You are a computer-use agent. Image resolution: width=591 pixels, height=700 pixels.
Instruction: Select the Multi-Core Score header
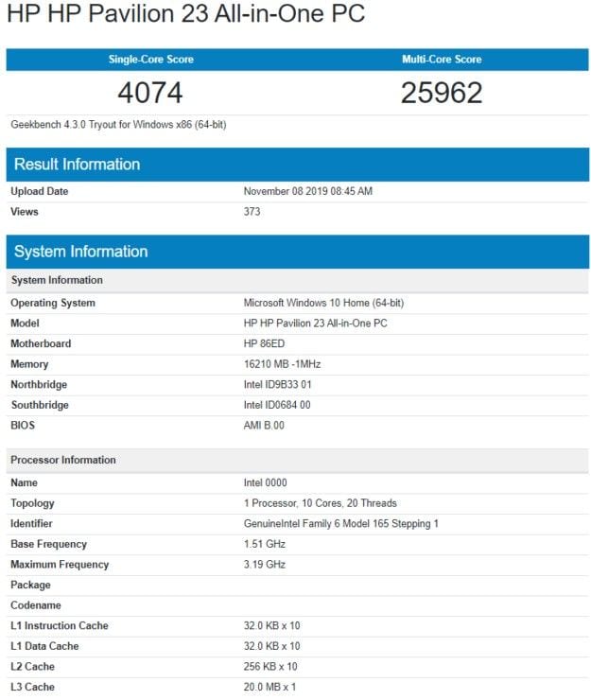point(442,60)
